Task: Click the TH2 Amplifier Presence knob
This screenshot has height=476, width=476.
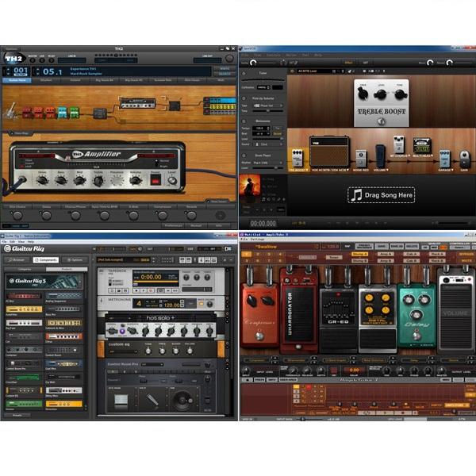Action: click(x=117, y=181)
